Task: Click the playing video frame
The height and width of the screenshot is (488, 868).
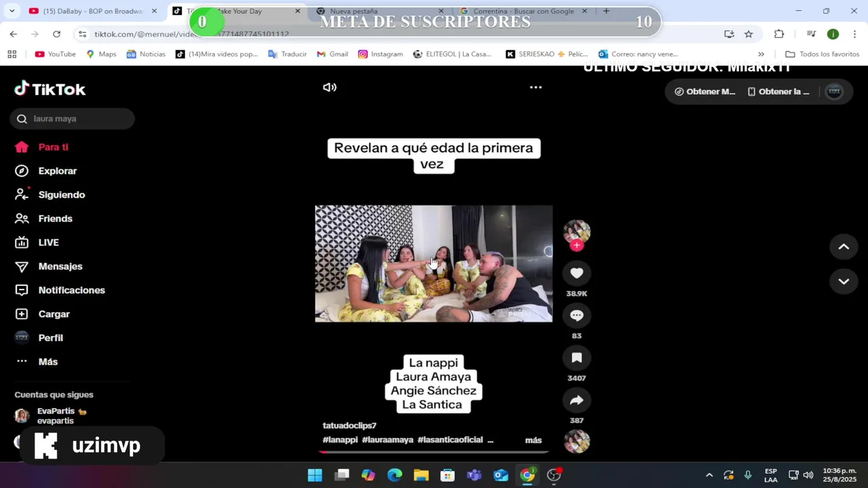Action: (x=433, y=264)
